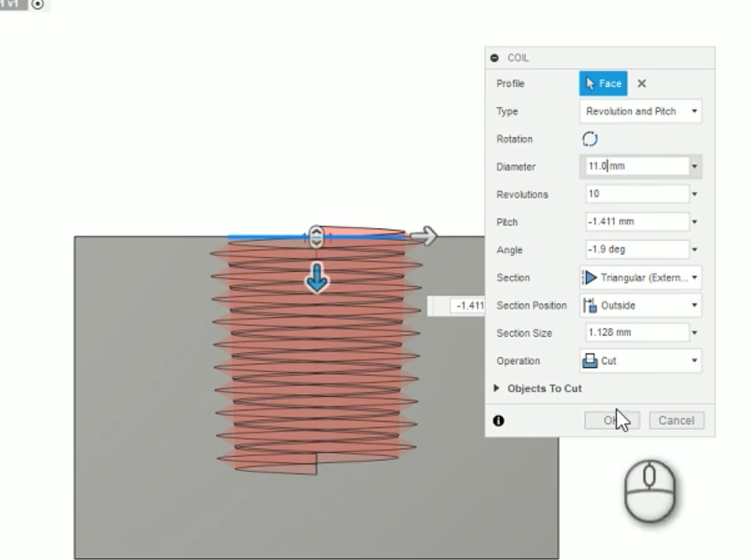Click the X to clear the Profile selection
Screen dimensions: 753x560
(x=641, y=84)
